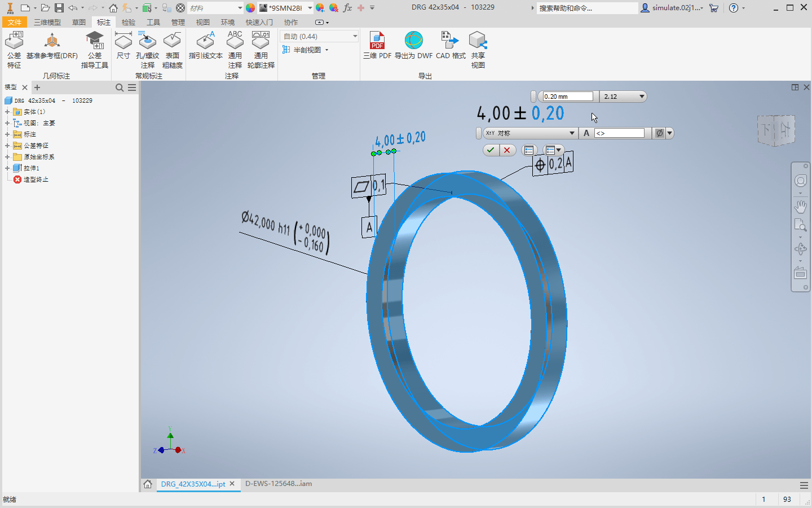
Task: Select the 孔/螺纹注释 hole note tool
Action: [x=148, y=50]
